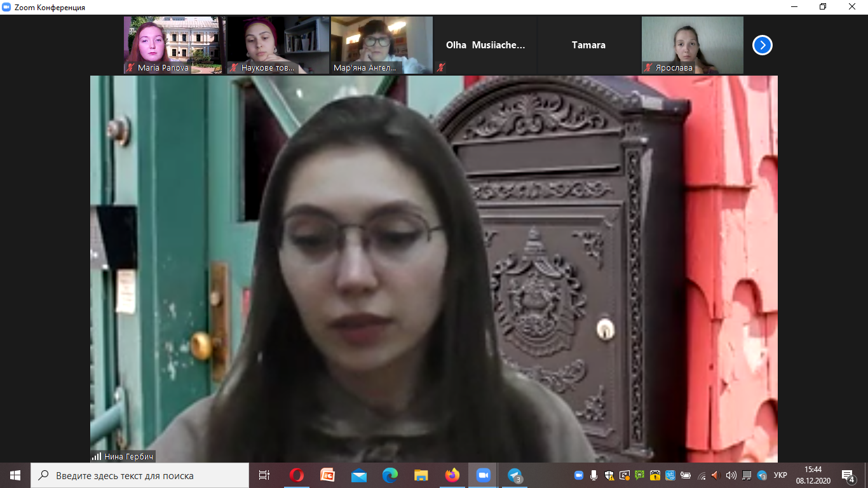Viewport: 868px width, 488px height.
Task: Click Zoom app icon in taskbar
Action: (x=484, y=475)
